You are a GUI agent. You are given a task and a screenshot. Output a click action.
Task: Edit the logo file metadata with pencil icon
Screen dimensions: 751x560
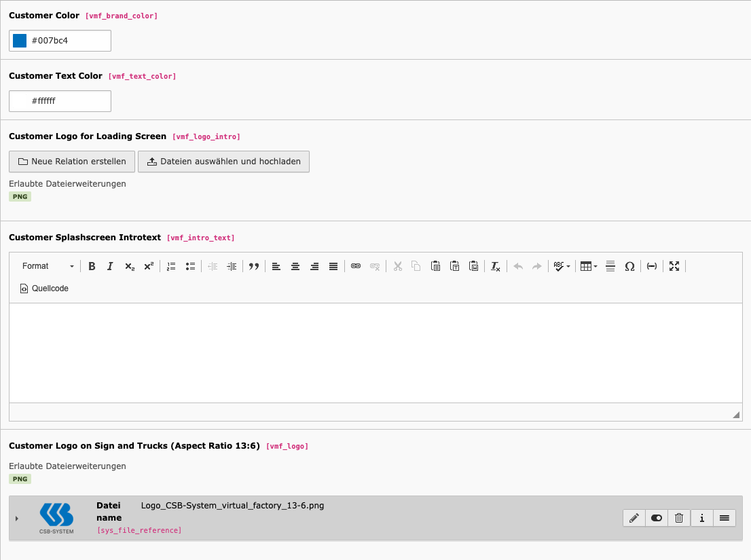(x=634, y=519)
